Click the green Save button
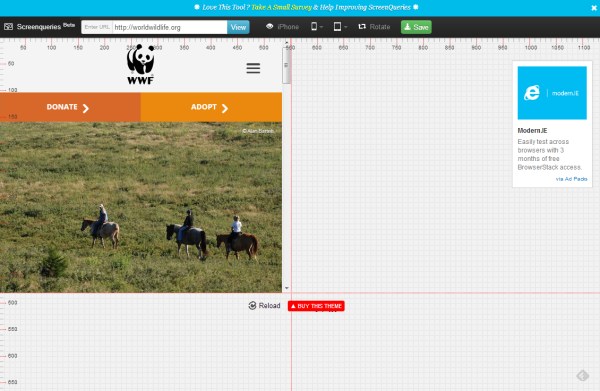The height and width of the screenshot is (391, 600). point(416,27)
